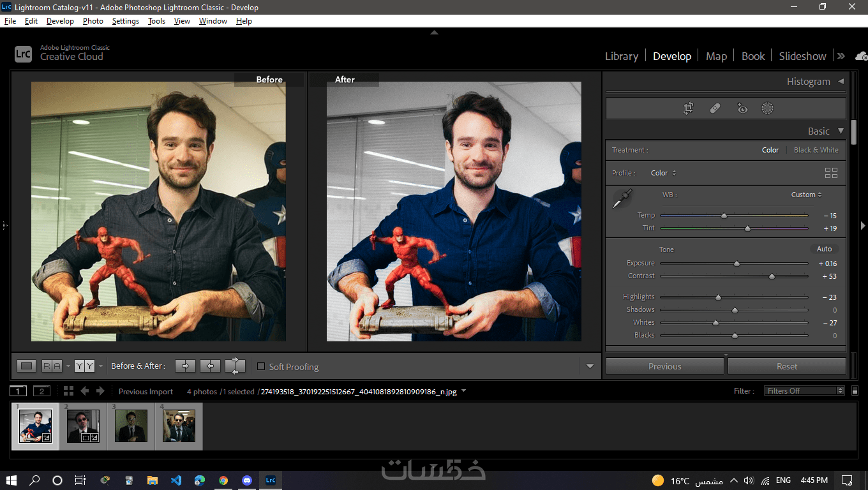868x490 pixels.
Task: Select the Red Eye Correction tool
Action: [x=742, y=108]
